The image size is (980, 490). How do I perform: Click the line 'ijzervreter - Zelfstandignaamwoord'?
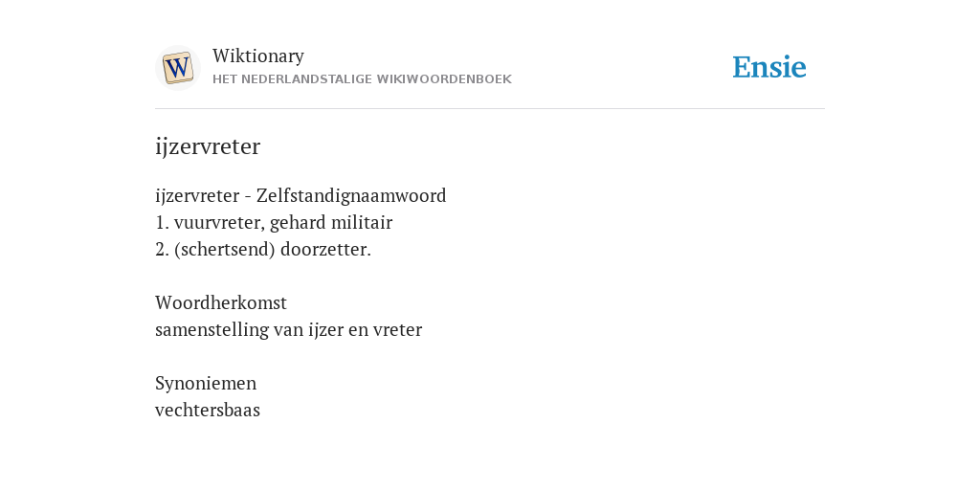coord(301,195)
